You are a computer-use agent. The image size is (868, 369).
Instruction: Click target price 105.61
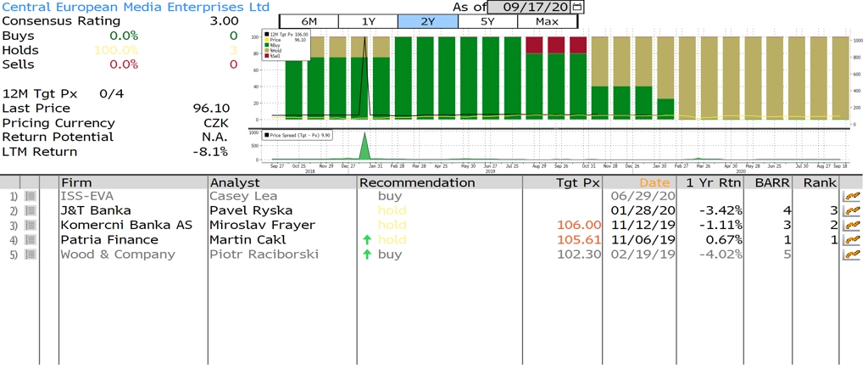point(580,240)
